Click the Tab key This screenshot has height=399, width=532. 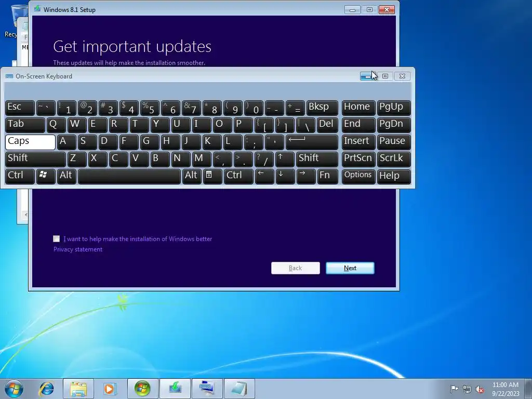coord(25,125)
